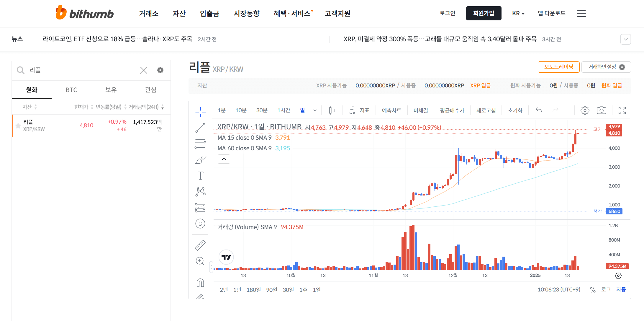Screen dimensions: 644x321
Task: Click the 로그인 link
Action: pos(448,13)
